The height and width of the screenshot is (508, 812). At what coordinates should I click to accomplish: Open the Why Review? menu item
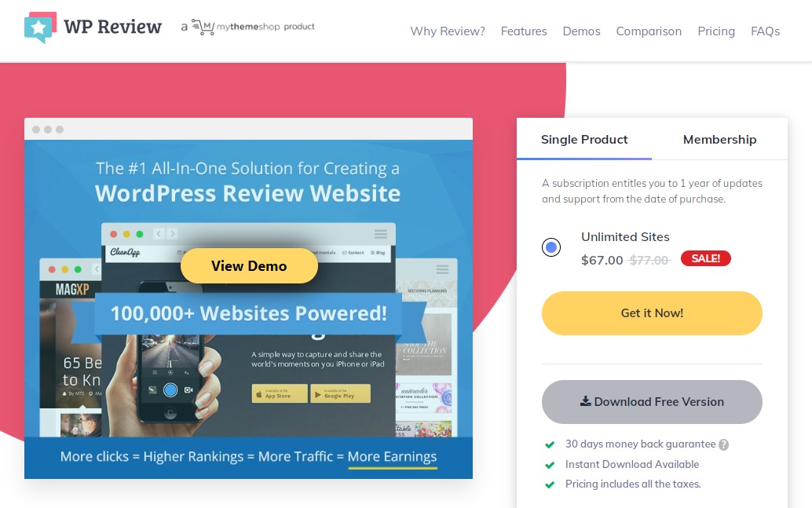click(448, 31)
